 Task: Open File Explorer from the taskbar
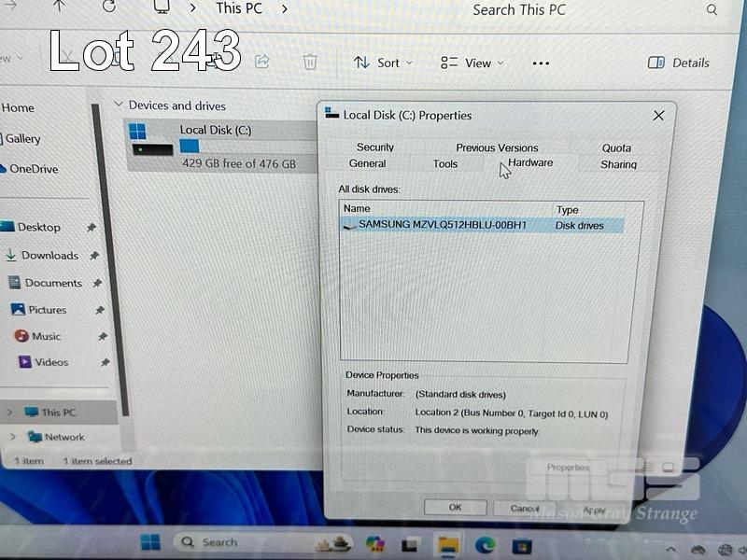click(x=449, y=543)
